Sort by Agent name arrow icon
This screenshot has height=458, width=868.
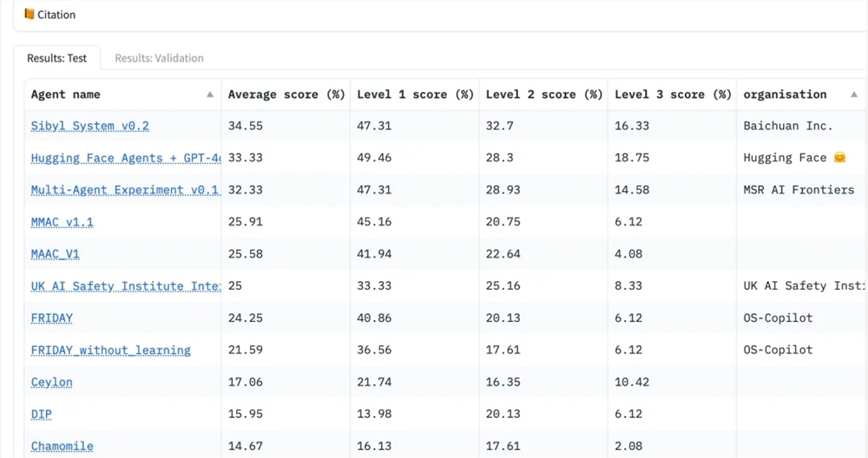[210, 95]
